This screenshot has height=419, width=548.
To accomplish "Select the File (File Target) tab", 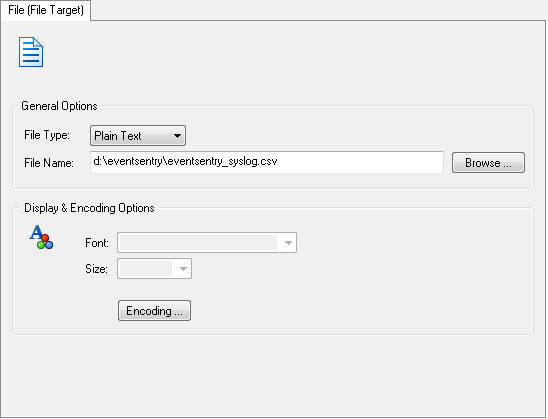I will (46, 10).
